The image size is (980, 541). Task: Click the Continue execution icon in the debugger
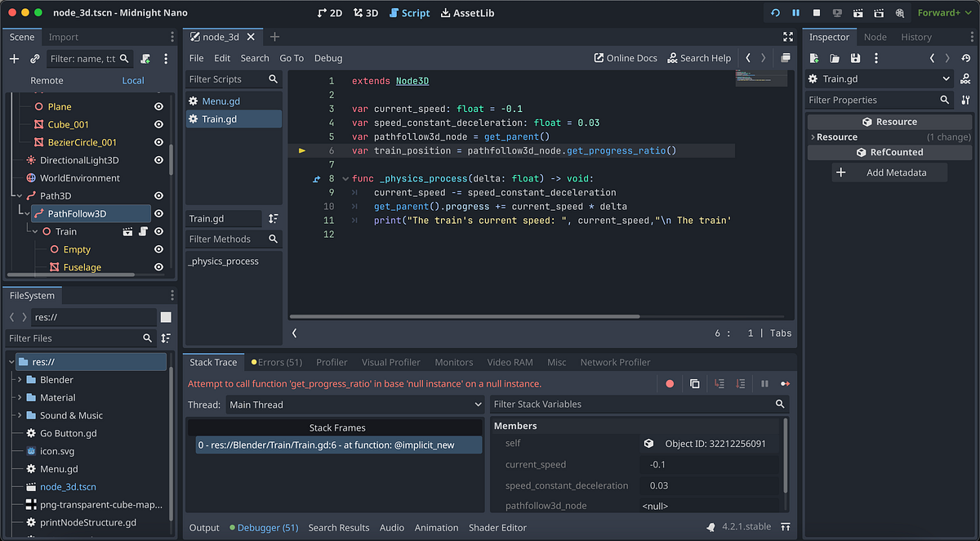tap(786, 383)
